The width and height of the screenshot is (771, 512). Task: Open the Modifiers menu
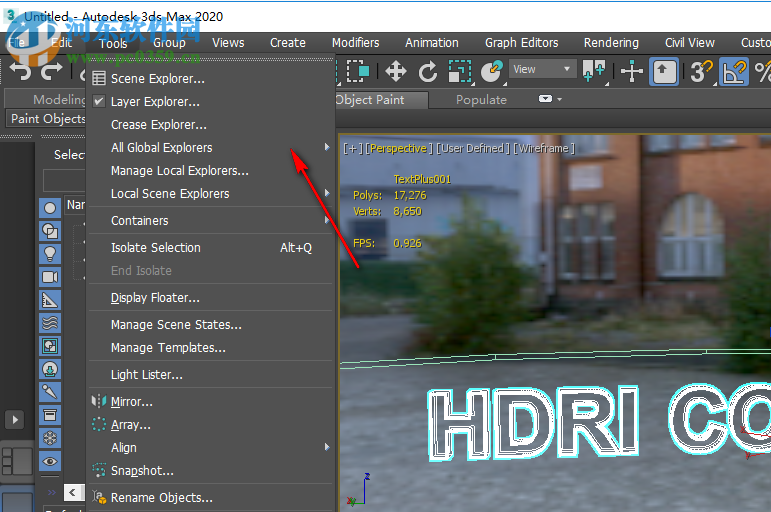(356, 43)
